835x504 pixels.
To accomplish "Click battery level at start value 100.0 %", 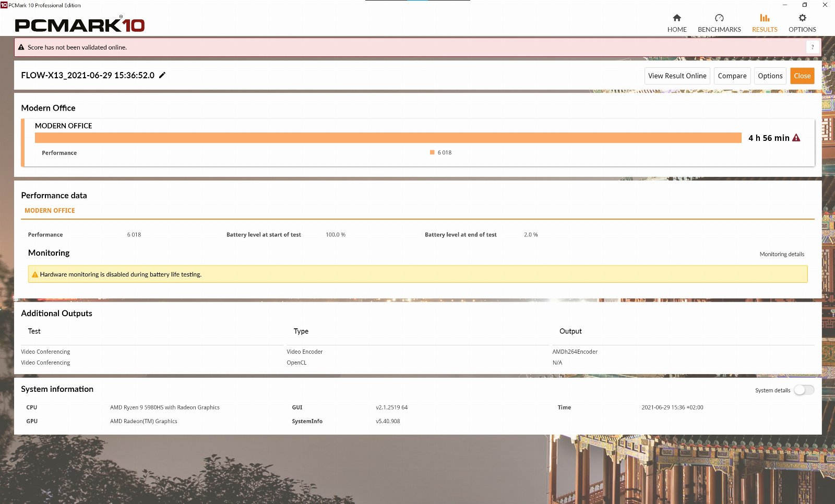I will click(336, 235).
